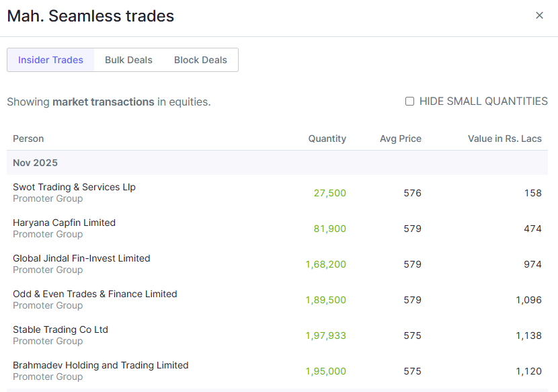The image size is (558, 392).
Task: Close the Mah. Seamless trades dialog
Action: click(x=539, y=15)
